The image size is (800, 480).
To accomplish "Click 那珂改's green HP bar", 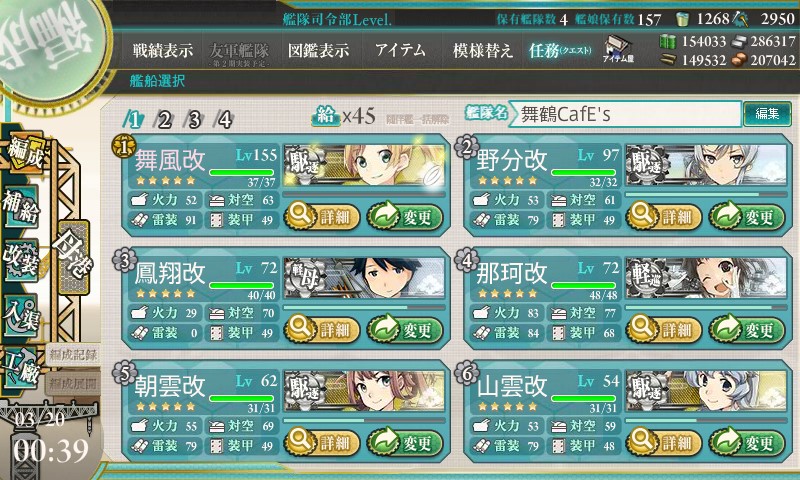I will (x=584, y=286).
